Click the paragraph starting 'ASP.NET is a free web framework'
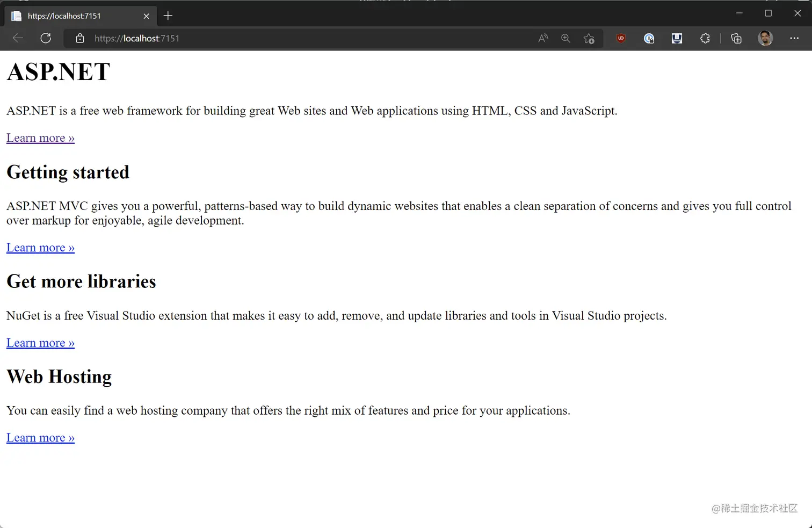 pos(312,111)
